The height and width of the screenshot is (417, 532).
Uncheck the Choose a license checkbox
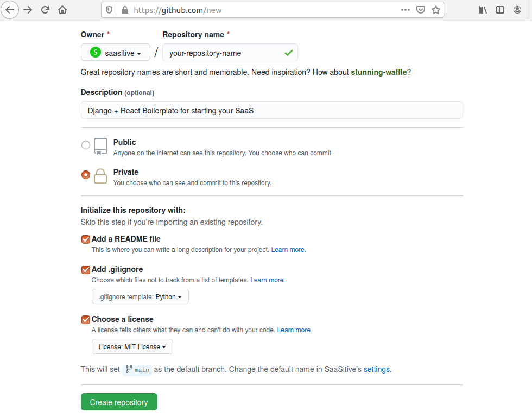tap(85, 319)
